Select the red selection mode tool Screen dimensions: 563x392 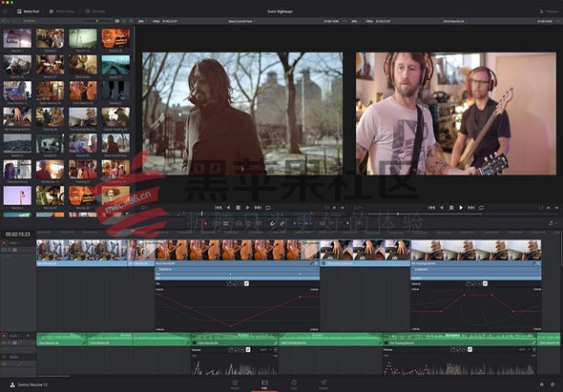pos(206,223)
